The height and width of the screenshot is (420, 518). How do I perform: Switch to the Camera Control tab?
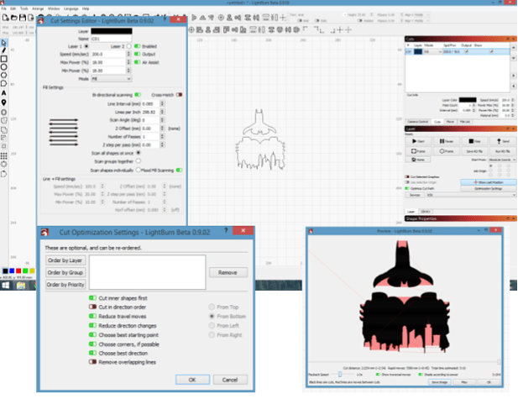418,122
